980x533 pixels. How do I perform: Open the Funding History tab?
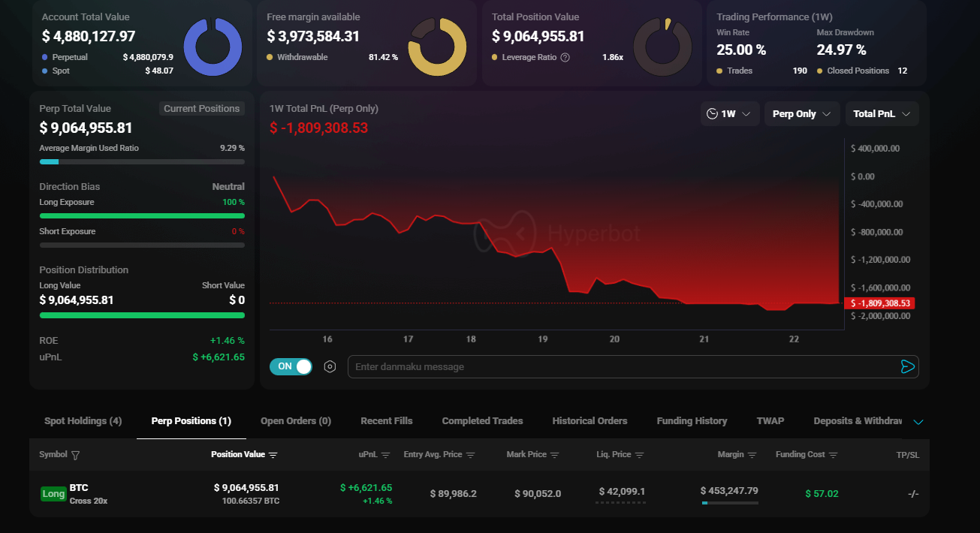click(x=692, y=421)
